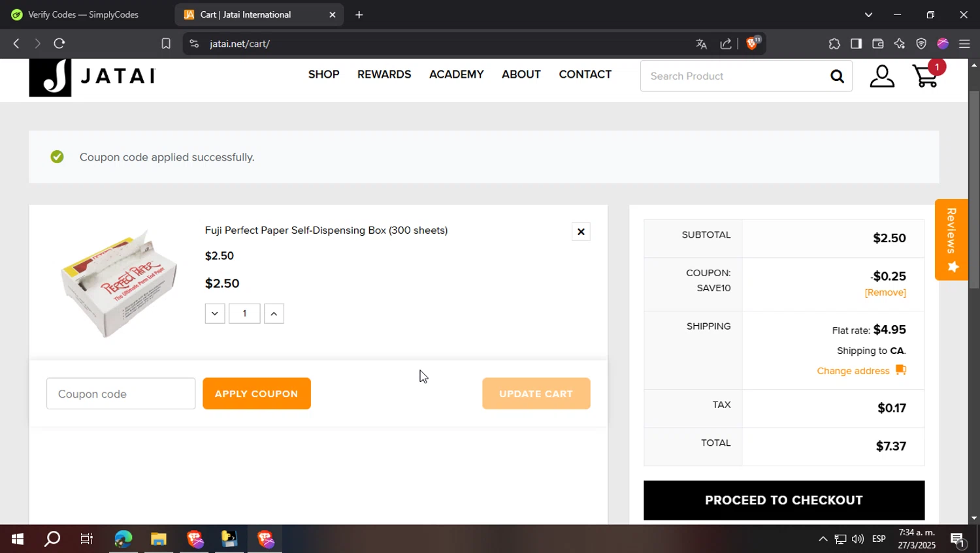The image size is (980, 553).
Task: Click the share page icon
Action: (726, 44)
